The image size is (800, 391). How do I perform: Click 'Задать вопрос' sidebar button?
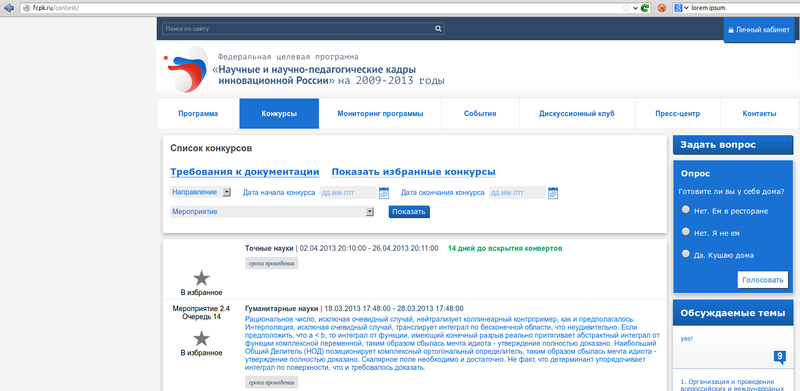click(733, 144)
